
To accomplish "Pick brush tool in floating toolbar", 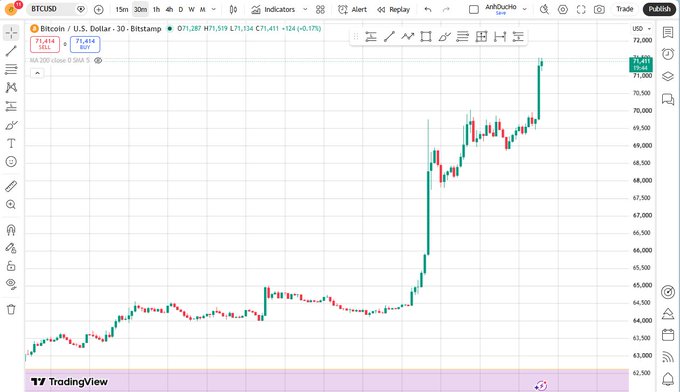I will 445,37.
